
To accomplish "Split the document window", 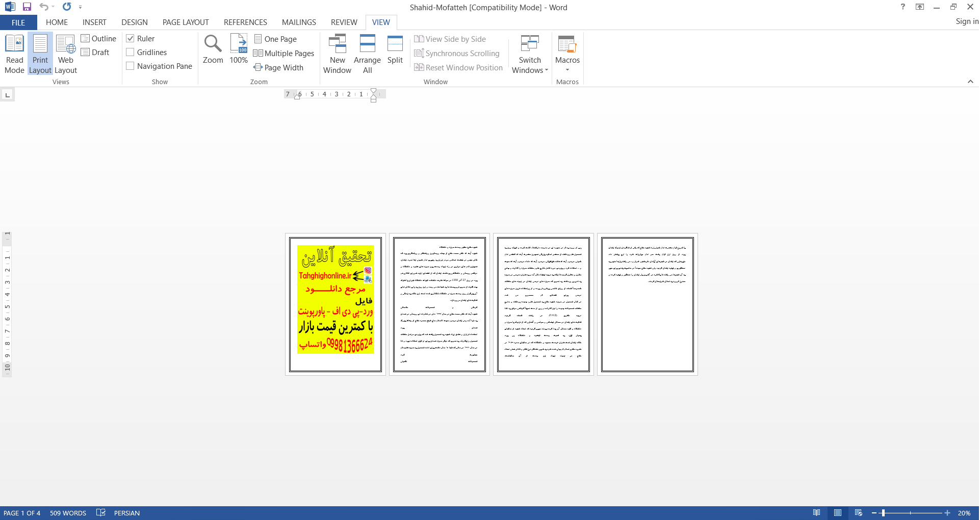I will point(395,49).
